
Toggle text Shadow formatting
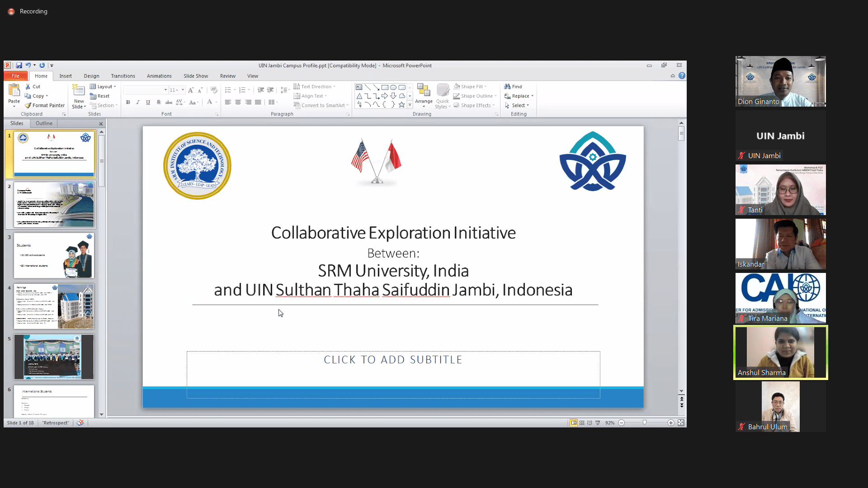(158, 103)
